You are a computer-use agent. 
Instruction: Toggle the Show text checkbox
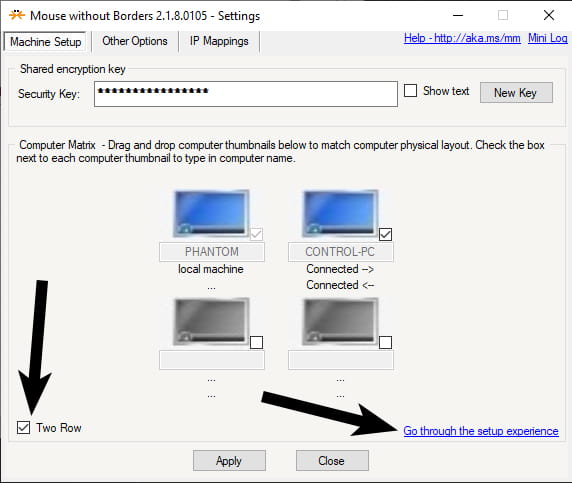[x=410, y=90]
